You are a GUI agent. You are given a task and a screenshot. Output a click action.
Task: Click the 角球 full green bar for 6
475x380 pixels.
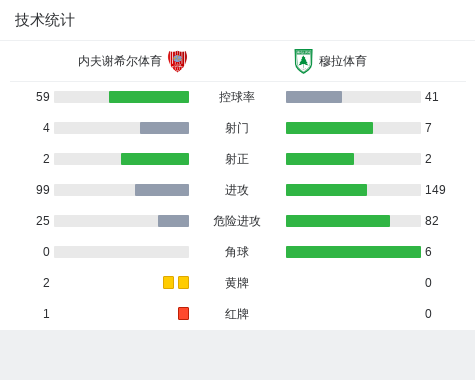coord(353,252)
